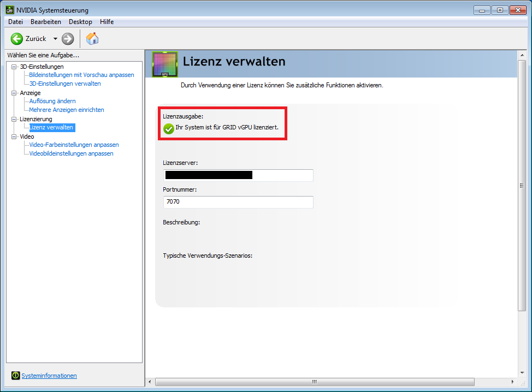The height and width of the screenshot is (392, 532).
Task: Collapse the Lizenzierung tree node
Action: point(14,119)
